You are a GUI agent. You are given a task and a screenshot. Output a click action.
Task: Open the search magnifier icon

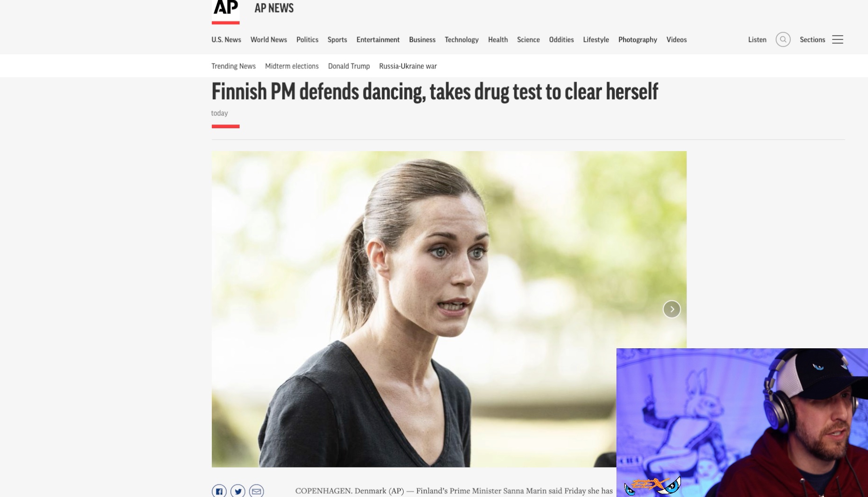(783, 40)
